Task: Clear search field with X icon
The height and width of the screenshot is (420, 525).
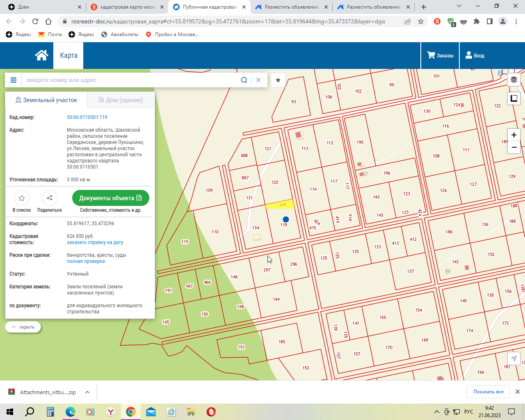Action: [258, 80]
